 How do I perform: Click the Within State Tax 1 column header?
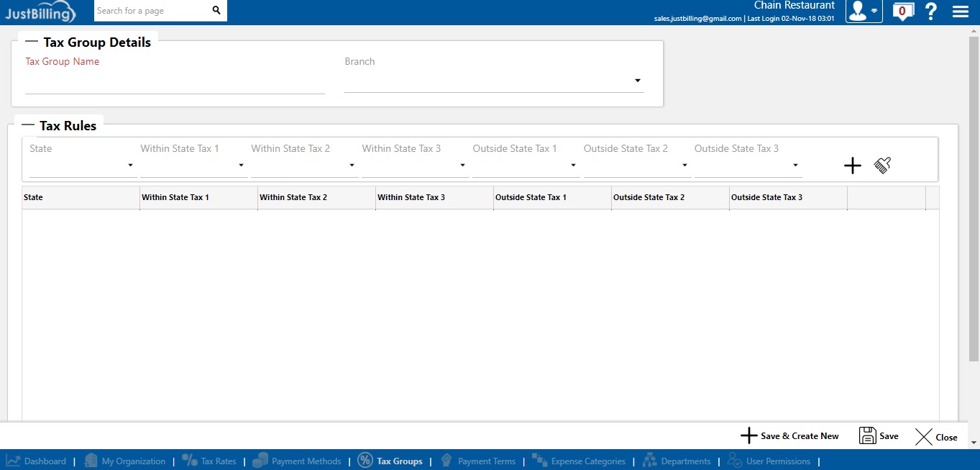198,197
